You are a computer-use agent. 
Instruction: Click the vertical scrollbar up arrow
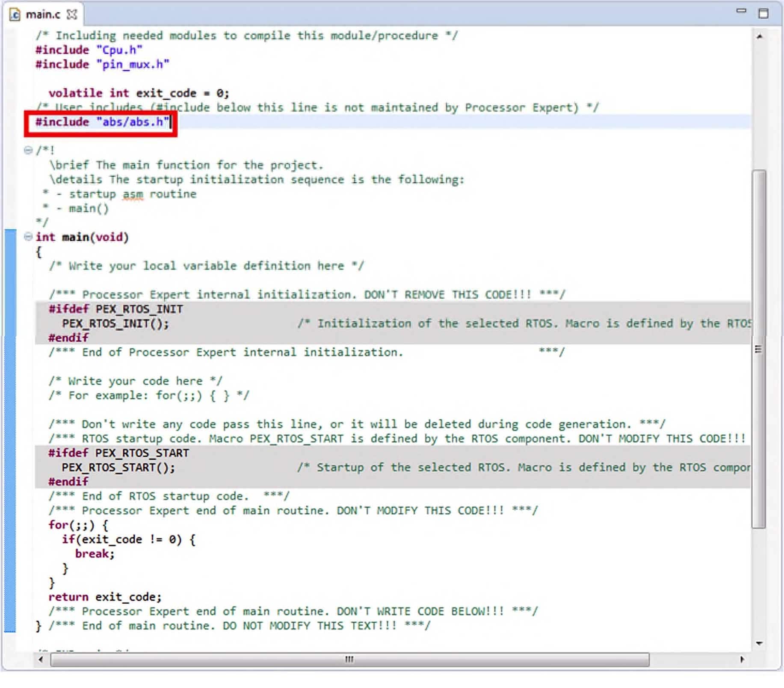(760, 37)
